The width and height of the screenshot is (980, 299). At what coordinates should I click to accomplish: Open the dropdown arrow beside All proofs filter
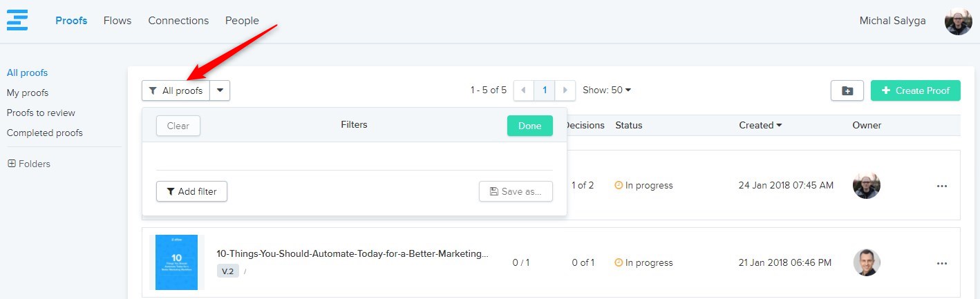click(220, 90)
